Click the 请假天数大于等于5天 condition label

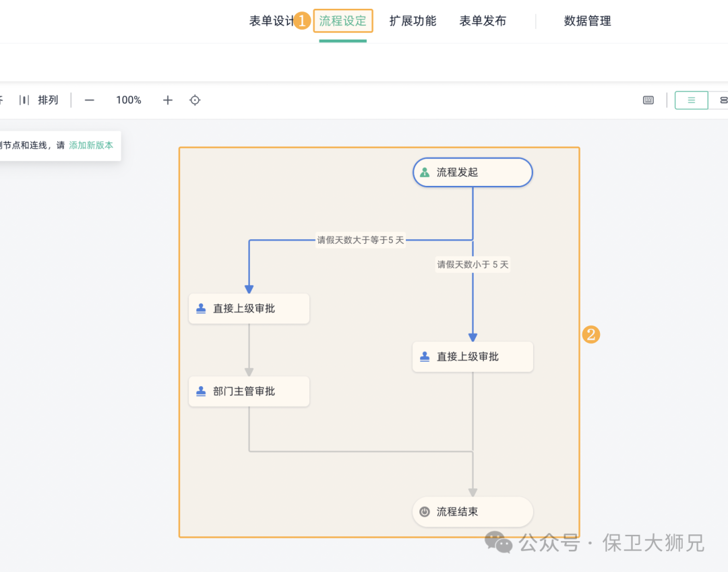pyautogui.click(x=361, y=240)
